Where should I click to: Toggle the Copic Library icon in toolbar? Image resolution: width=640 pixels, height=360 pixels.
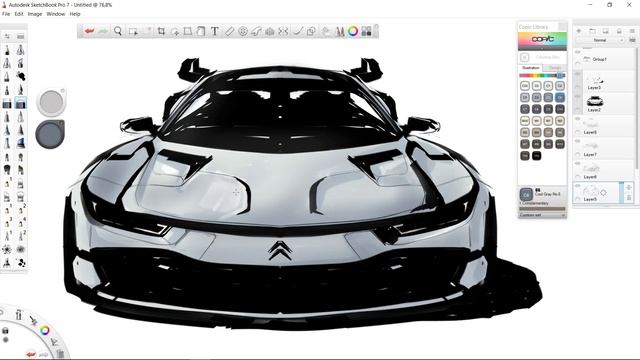[x=367, y=31]
